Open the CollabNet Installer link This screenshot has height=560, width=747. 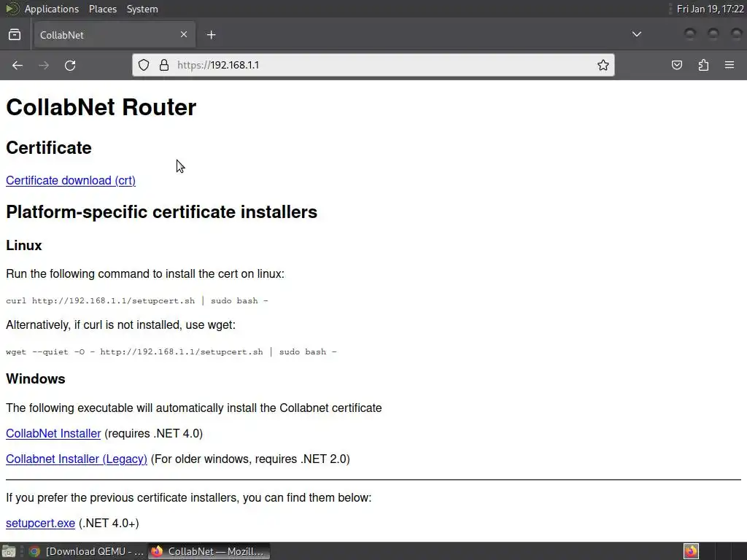[x=53, y=433]
